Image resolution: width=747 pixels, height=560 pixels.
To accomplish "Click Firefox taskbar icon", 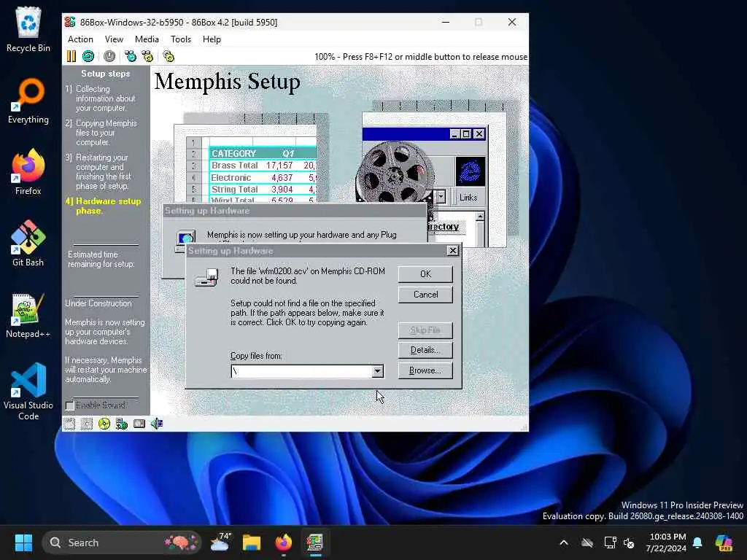I will 284,542.
